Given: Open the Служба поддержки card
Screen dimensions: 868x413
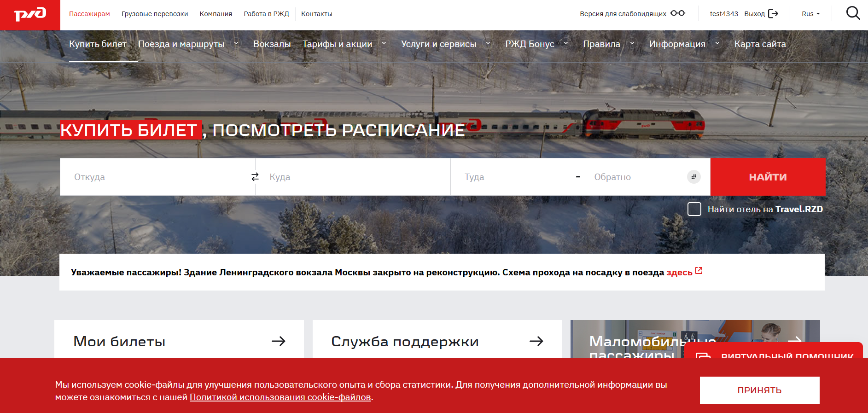Looking at the screenshot, I should [437, 339].
